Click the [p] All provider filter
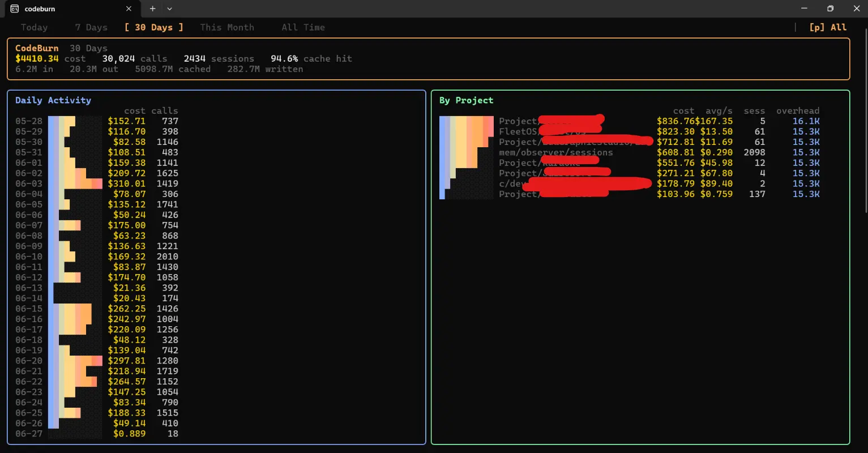The width and height of the screenshot is (868, 453). click(x=828, y=27)
